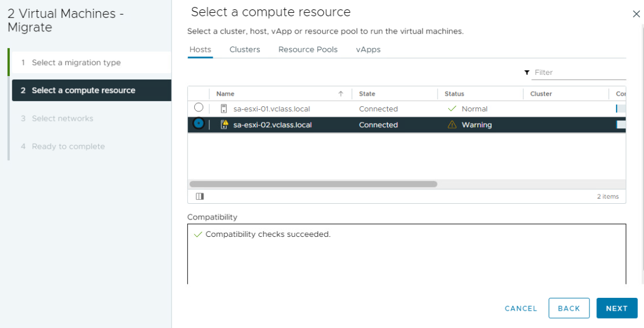The height and width of the screenshot is (328, 644).
Task: Click the Normal status text
Action: click(x=474, y=109)
